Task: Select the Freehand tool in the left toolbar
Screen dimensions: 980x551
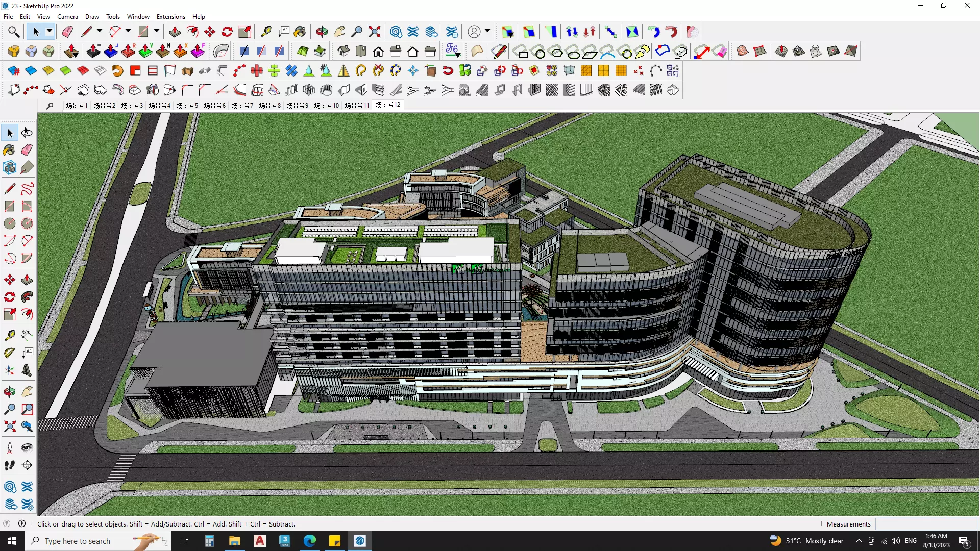Action: [27, 189]
